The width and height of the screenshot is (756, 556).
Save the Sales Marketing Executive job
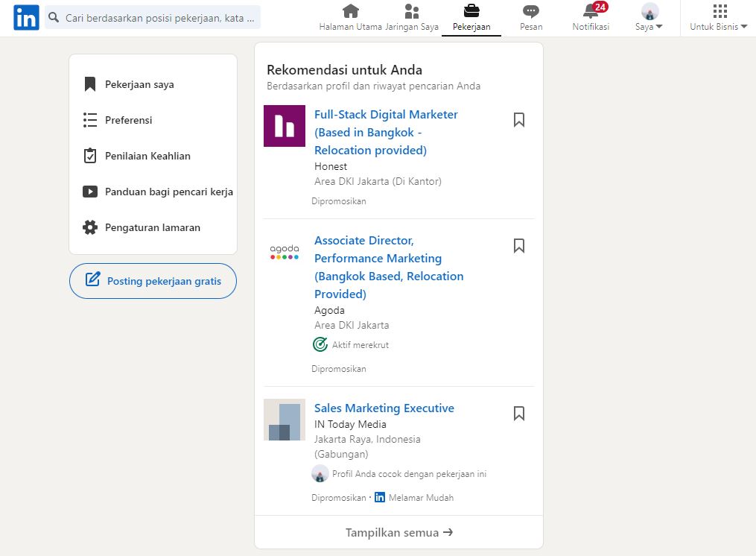519,413
